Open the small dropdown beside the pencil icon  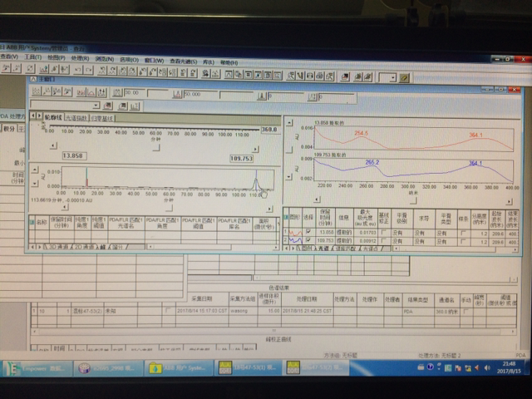pyautogui.click(x=393, y=78)
